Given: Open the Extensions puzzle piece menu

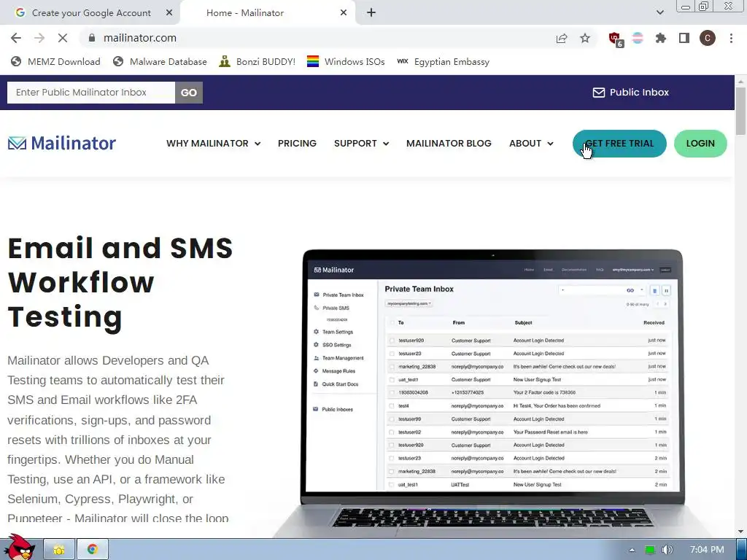Looking at the screenshot, I should pos(661,38).
